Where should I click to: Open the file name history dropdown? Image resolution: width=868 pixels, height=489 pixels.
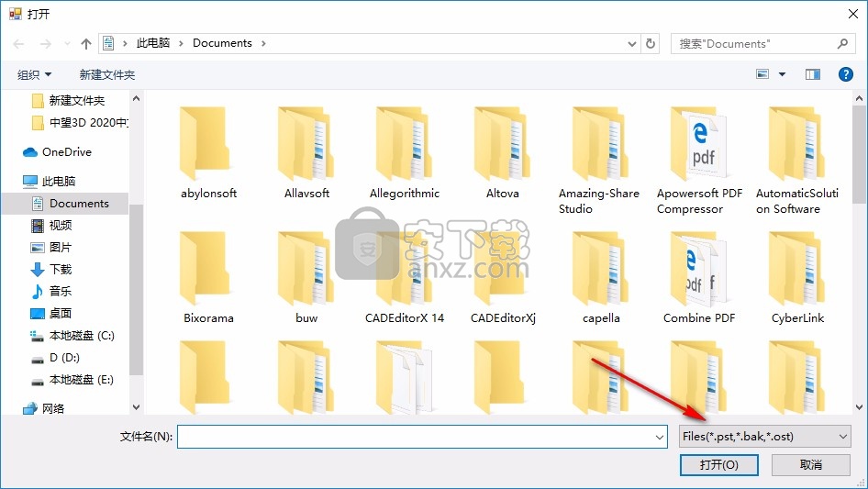[x=660, y=437]
